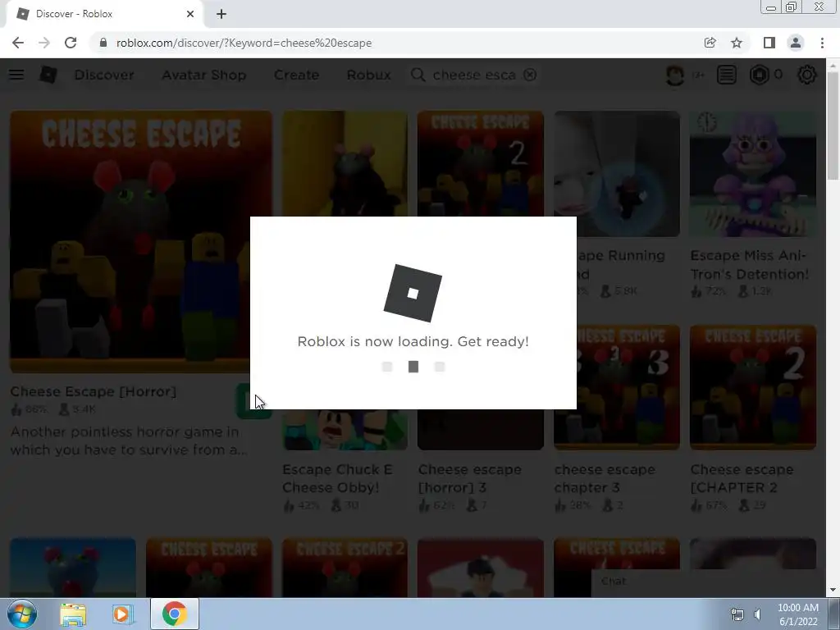Select the Discover - Roblox tab
Image resolution: width=840 pixels, height=630 pixels.
(105, 14)
